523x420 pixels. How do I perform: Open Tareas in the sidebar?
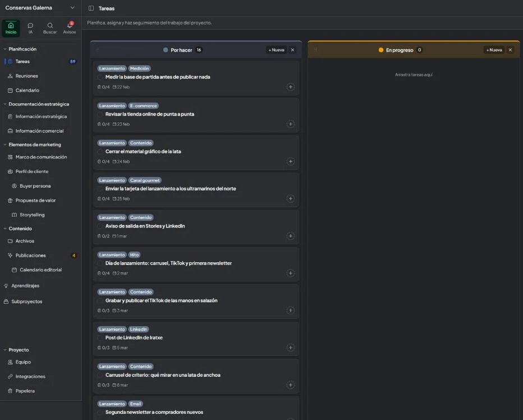pos(41,61)
